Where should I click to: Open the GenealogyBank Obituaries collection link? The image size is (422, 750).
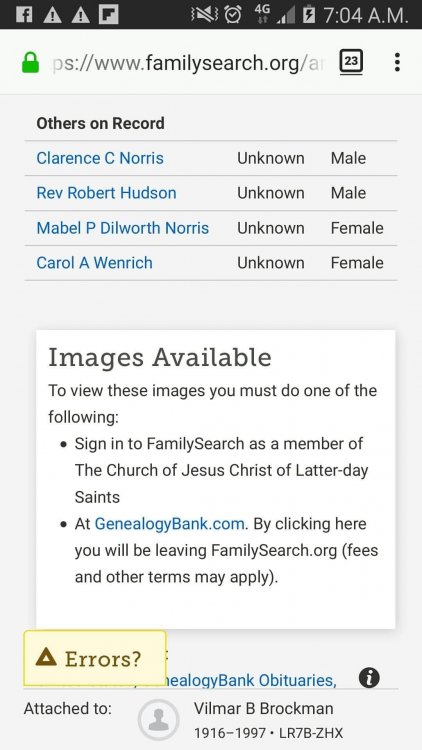tap(251, 680)
